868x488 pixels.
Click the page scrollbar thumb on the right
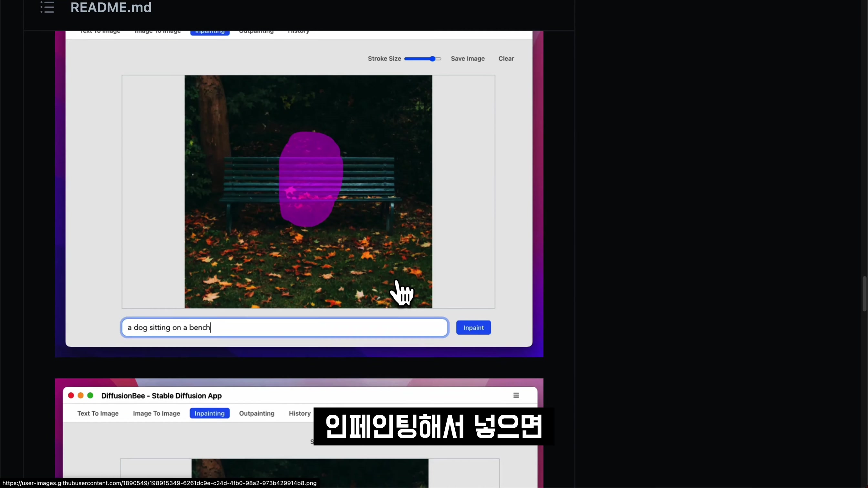864,294
